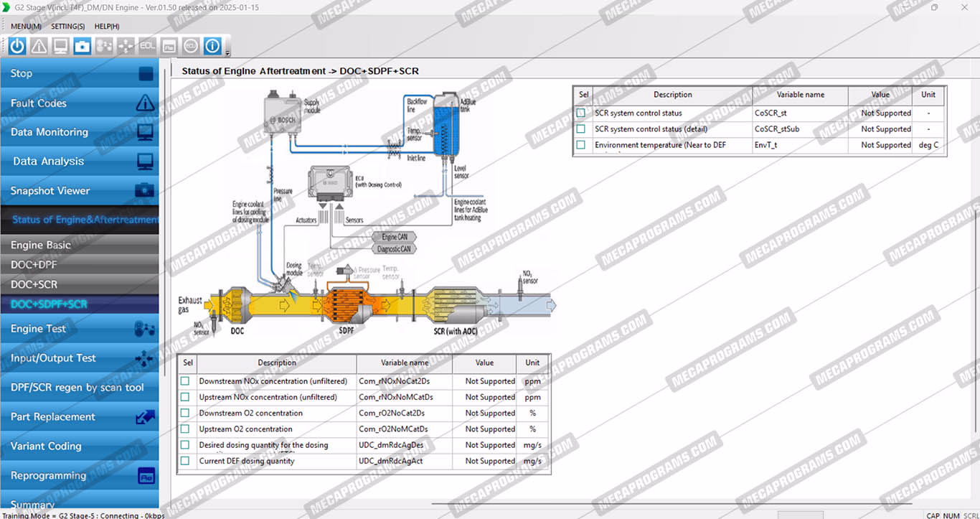Click the fault warning triangle toolbar icon
The height and width of the screenshot is (519, 980).
[x=39, y=46]
